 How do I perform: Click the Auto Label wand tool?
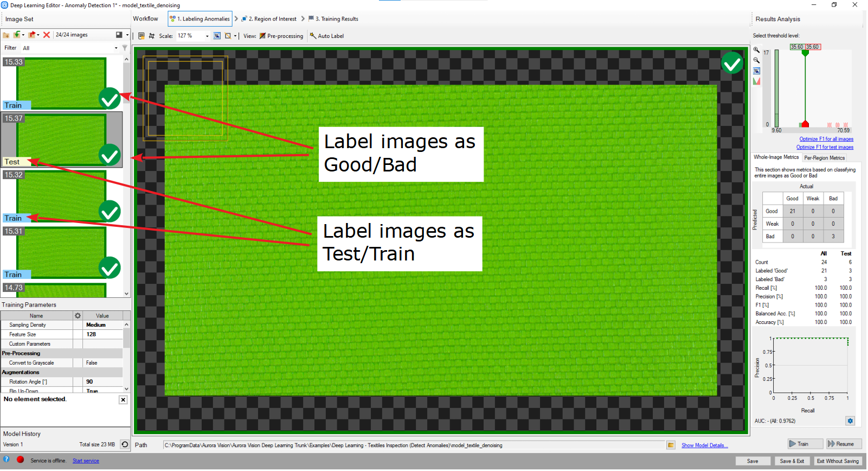[327, 36]
